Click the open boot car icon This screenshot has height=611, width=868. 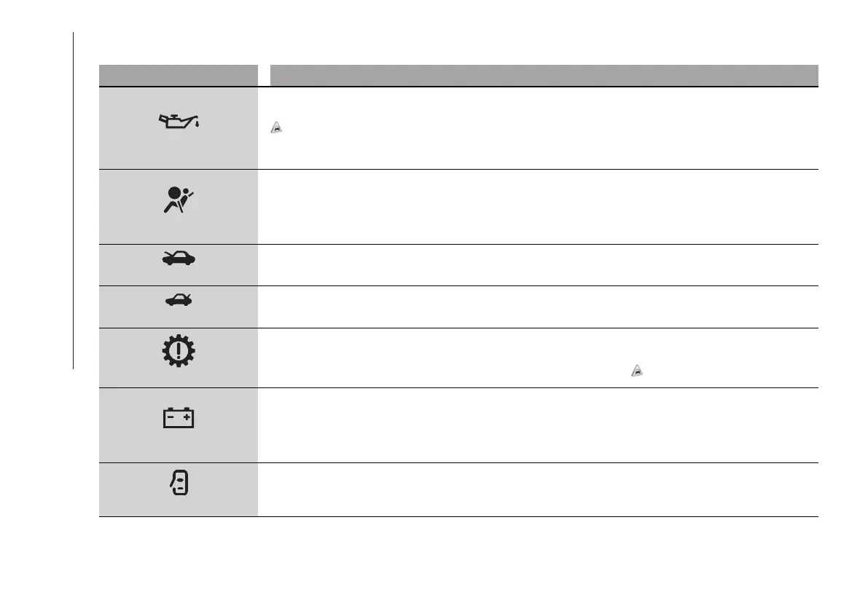coord(179,300)
